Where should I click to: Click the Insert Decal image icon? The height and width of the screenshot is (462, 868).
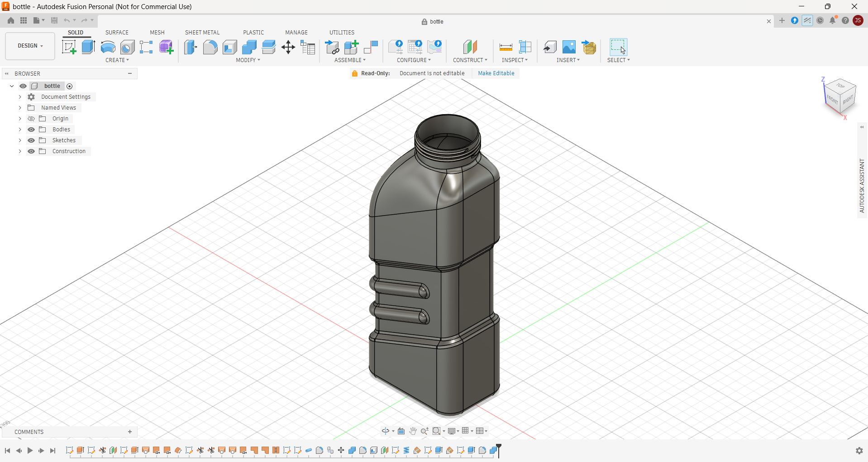[569, 47]
